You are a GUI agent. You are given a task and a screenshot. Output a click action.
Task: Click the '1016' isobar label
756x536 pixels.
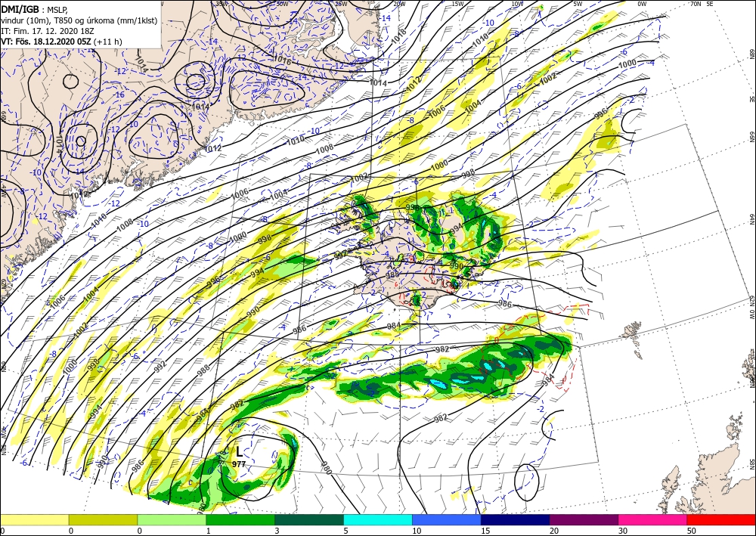(x=282, y=59)
